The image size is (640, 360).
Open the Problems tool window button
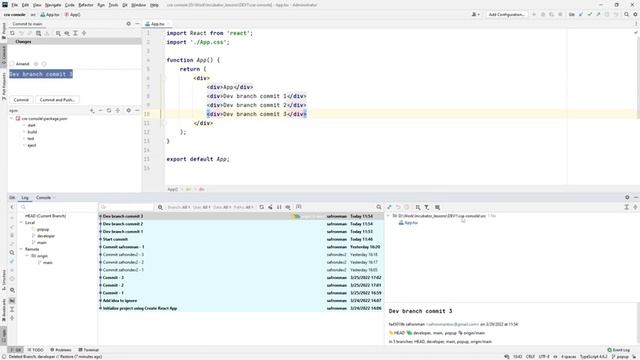tap(60, 350)
